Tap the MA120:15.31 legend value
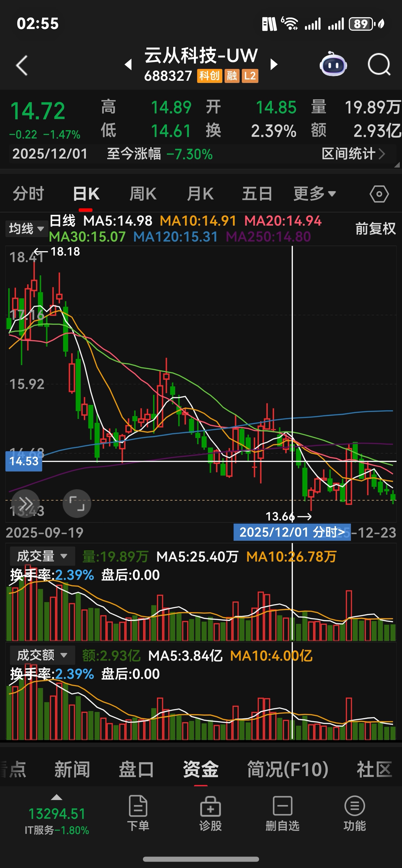Image resolution: width=402 pixels, height=868 pixels. coord(175,236)
